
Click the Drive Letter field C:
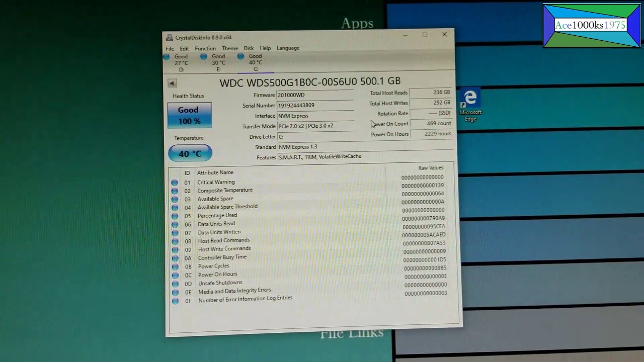click(x=315, y=137)
